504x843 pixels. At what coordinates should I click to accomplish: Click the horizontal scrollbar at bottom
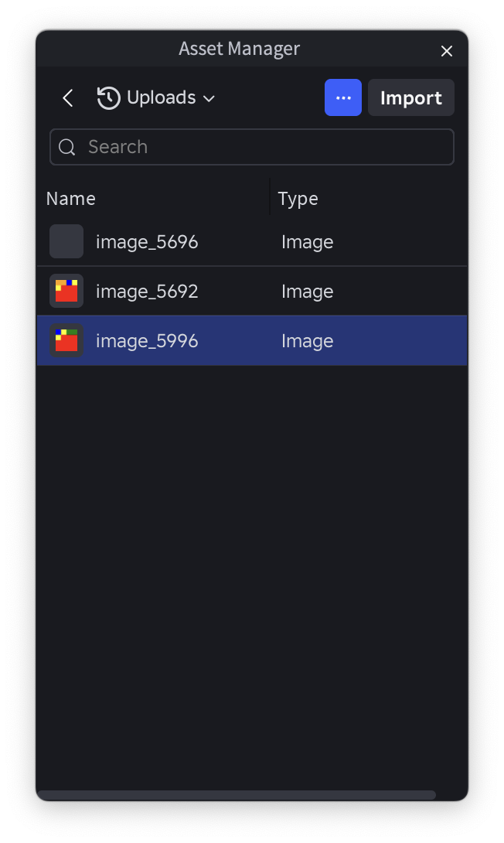[237, 794]
